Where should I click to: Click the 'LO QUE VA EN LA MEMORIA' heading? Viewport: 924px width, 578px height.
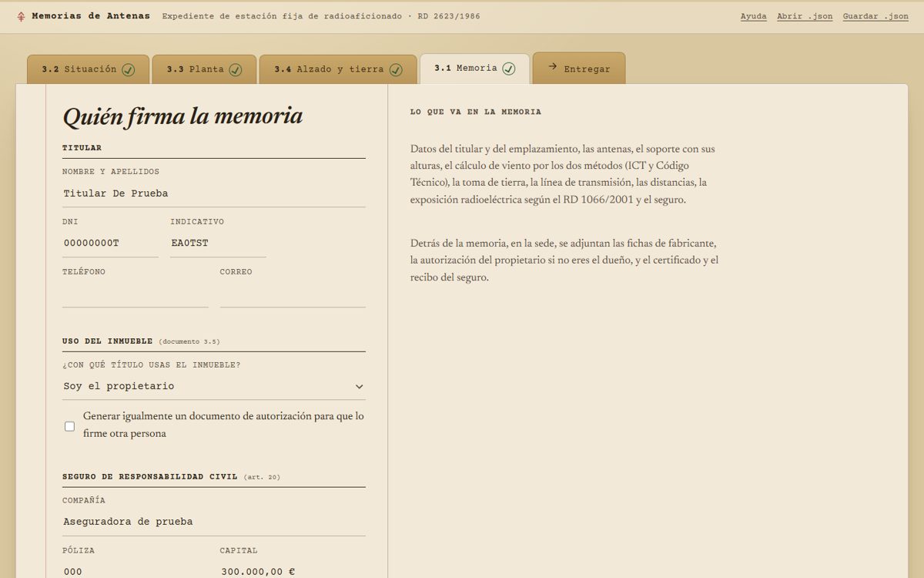point(476,112)
